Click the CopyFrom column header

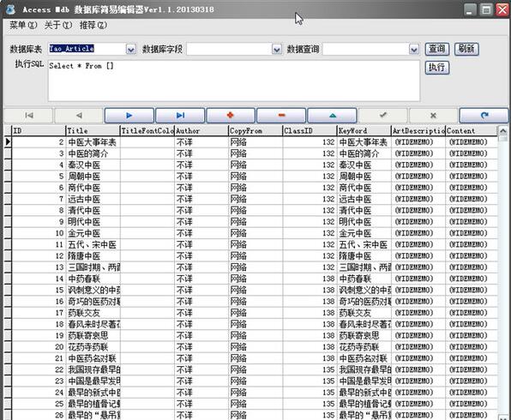[255, 130]
